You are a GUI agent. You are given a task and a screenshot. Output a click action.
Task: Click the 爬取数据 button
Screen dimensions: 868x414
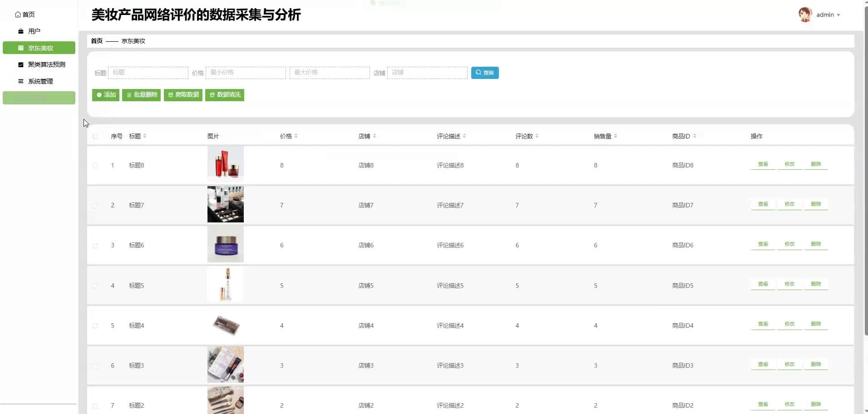tap(183, 95)
